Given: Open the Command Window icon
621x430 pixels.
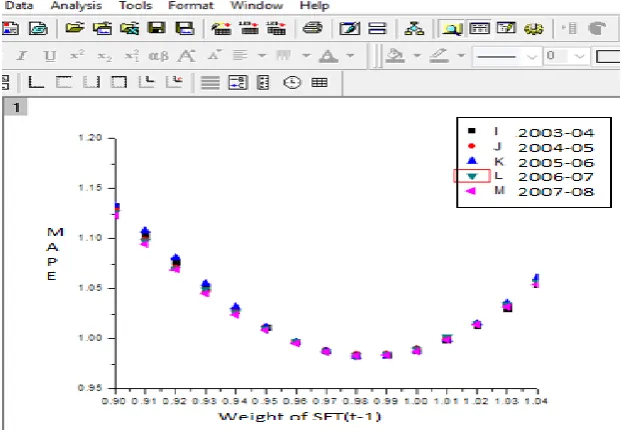Looking at the screenshot, I should [479, 29].
